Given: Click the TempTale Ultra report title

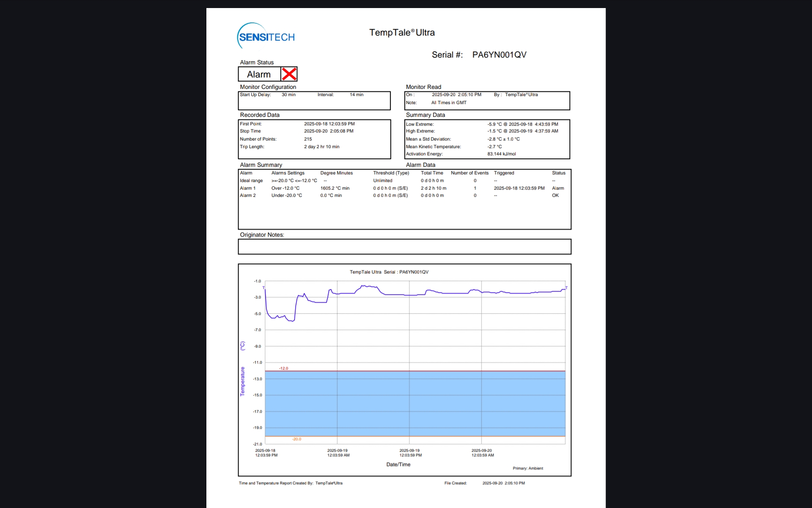Looking at the screenshot, I should [402, 33].
